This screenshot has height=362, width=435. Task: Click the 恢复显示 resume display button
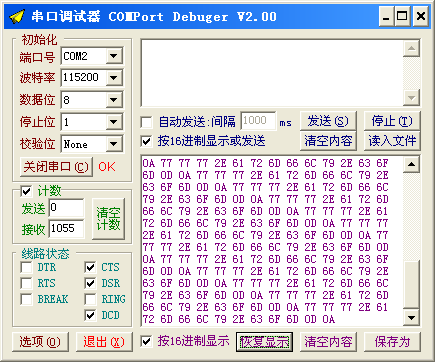[264, 342]
